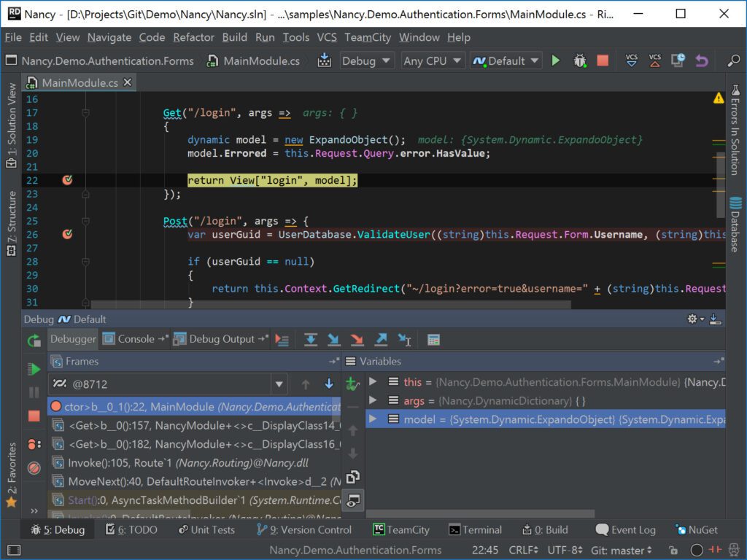The height and width of the screenshot is (560, 747).
Task: Stop the running process in main toolbar
Action: [603, 61]
